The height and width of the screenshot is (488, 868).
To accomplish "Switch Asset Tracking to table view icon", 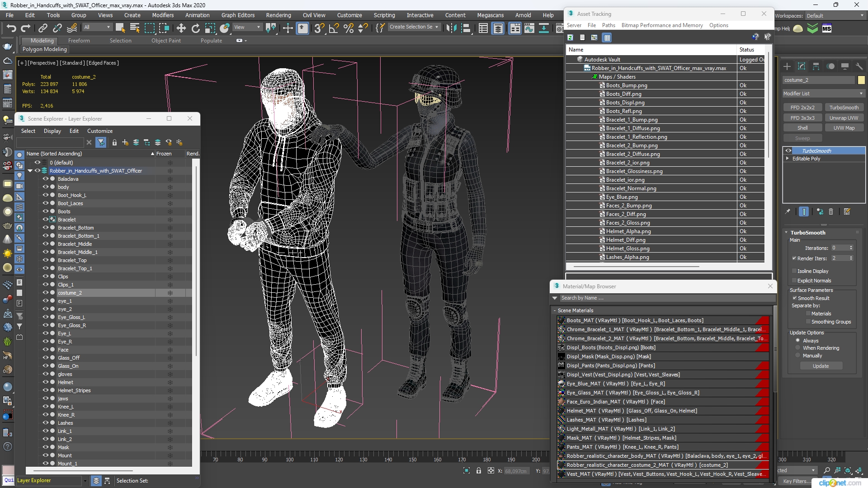I will click(607, 38).
